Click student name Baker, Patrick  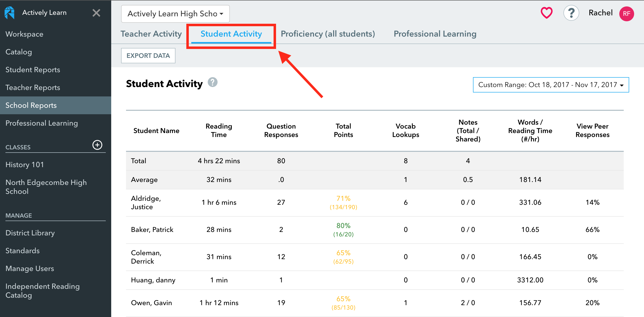click(x=152, y=229)
